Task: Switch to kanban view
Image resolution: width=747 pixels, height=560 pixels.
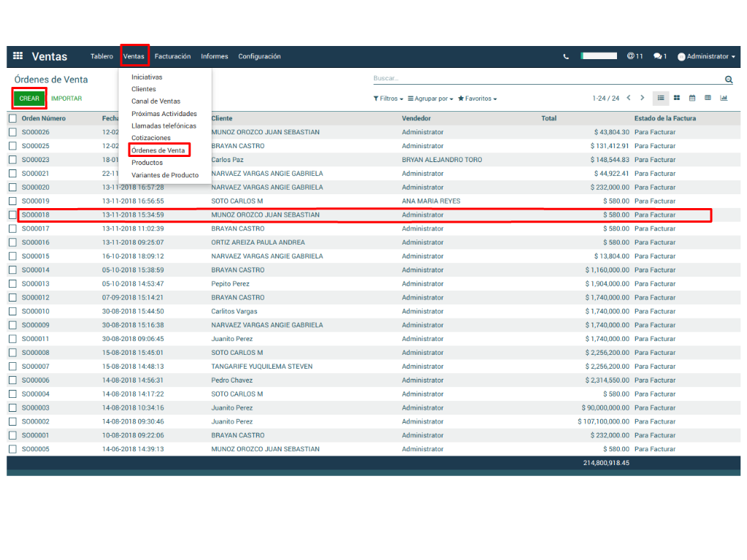Action: click(x=677, y=98)
